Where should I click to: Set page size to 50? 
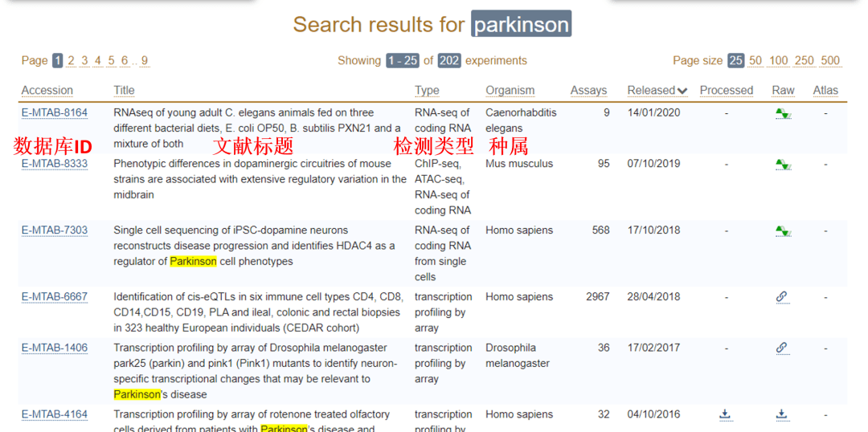point(755,60)
